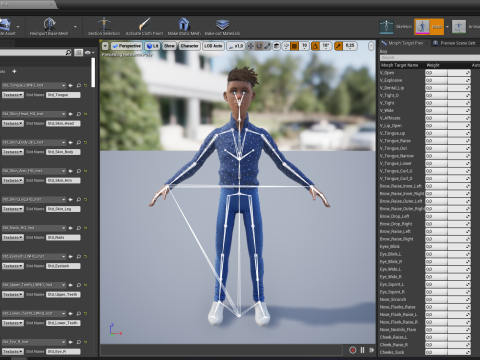Select the translate gizmo in viewport toolbar
This screenshot has width=480, height=360.
pos(250,46)
